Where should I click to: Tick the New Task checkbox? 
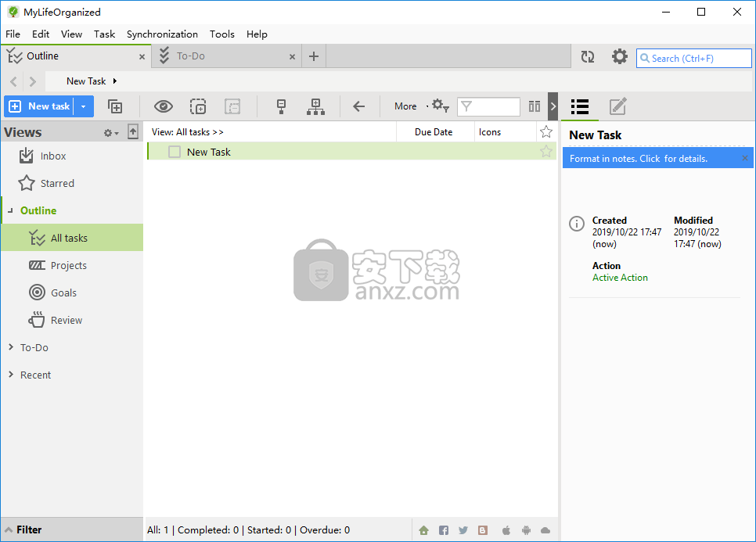[x=175, y=152]
